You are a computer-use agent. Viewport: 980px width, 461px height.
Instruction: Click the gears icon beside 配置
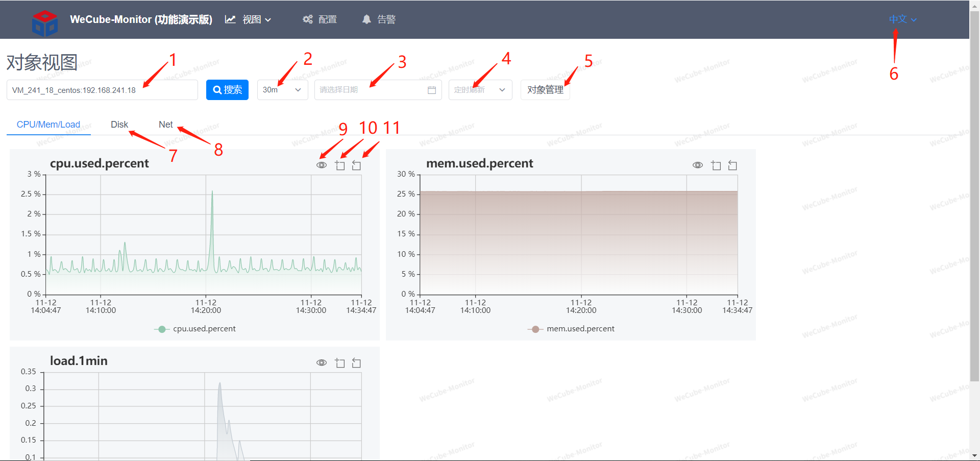307,19
